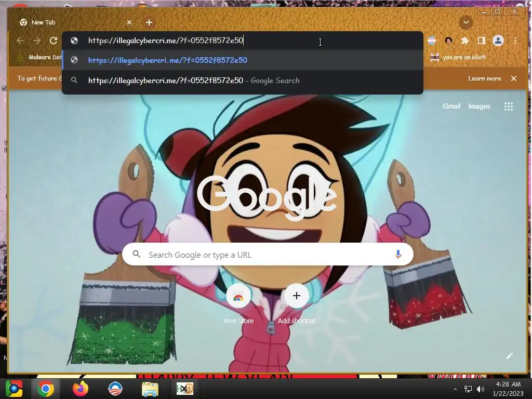Toggle the Chrome side panel icon

point(482,41)
